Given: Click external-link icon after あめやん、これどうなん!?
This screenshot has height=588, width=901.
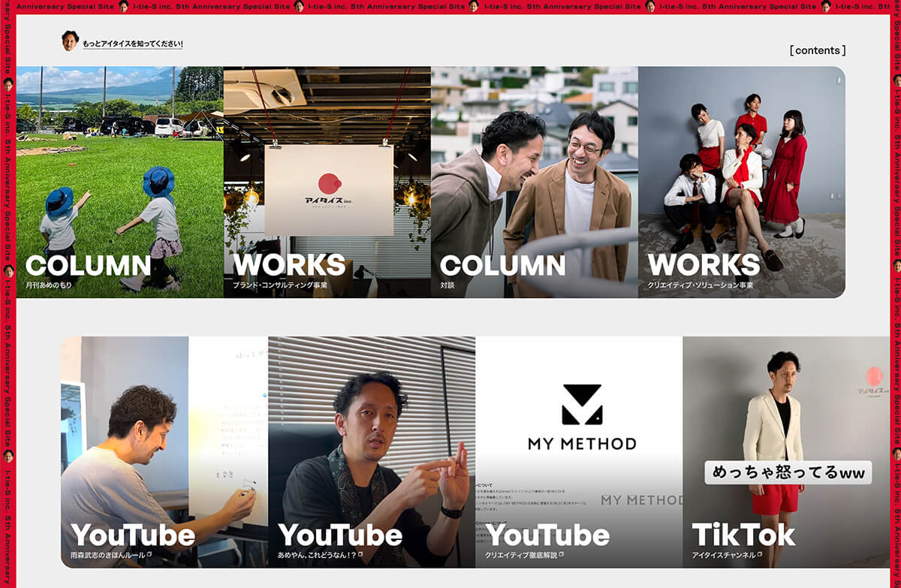Looking at the screenshot, I should tap(360, 555).
